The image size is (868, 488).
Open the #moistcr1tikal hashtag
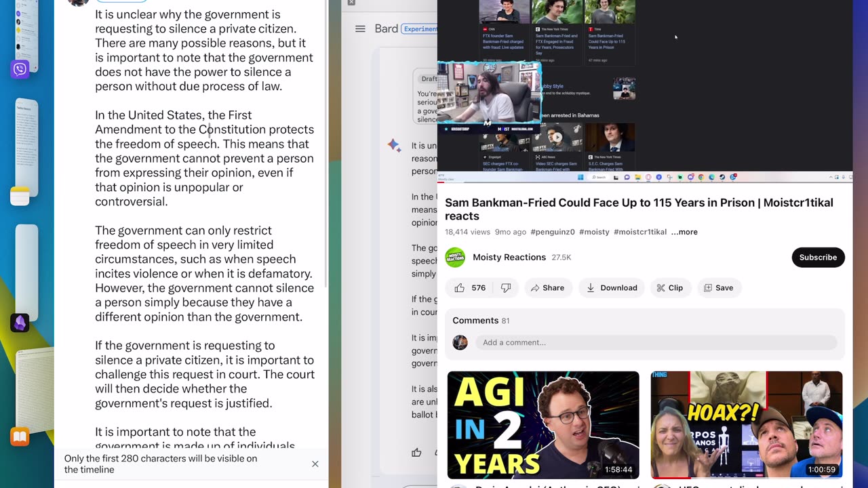pos(640,232)
